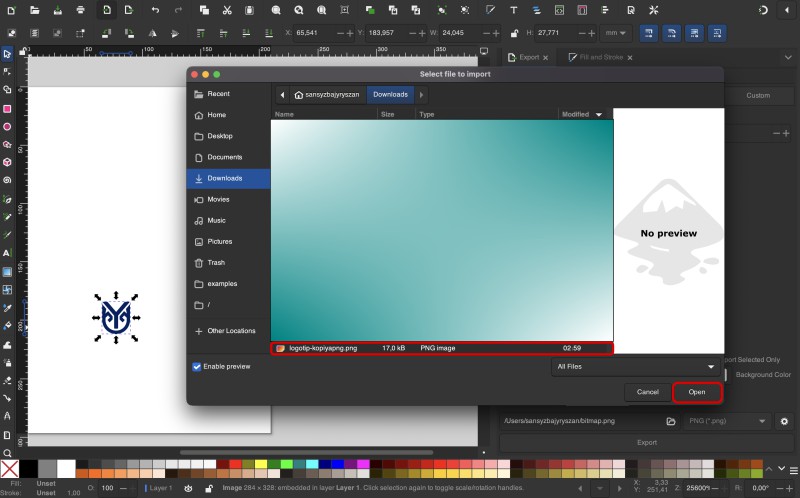Viewport: 800px width, 498px height.
Task: Open Layer 1 selector dropdown
Action: click(x=159, y=488)
